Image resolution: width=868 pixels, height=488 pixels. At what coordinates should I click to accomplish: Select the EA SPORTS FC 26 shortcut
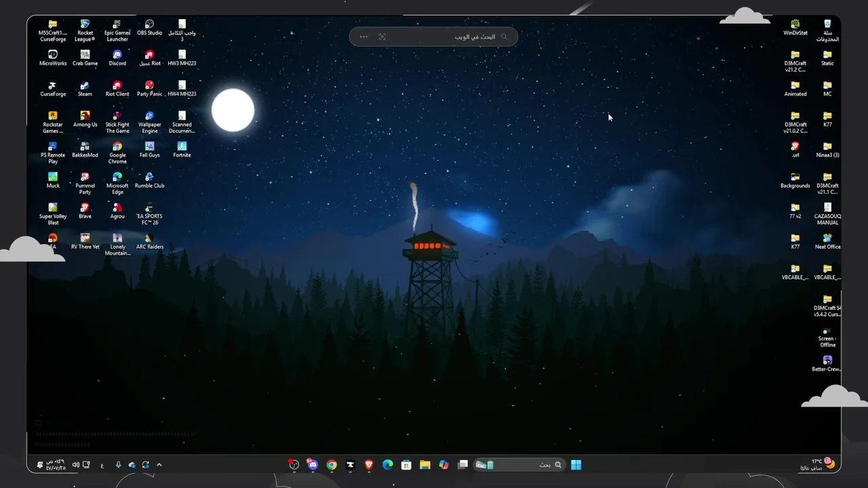[x=149, y=213]
